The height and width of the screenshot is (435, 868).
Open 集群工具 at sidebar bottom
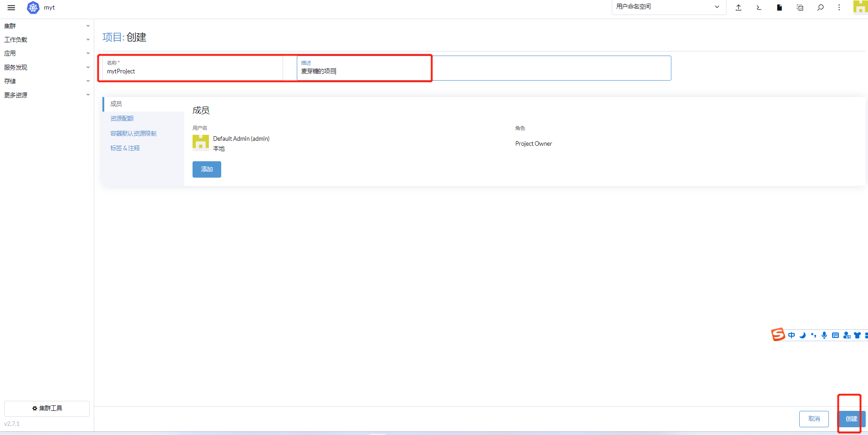click(x=47, y=409)
